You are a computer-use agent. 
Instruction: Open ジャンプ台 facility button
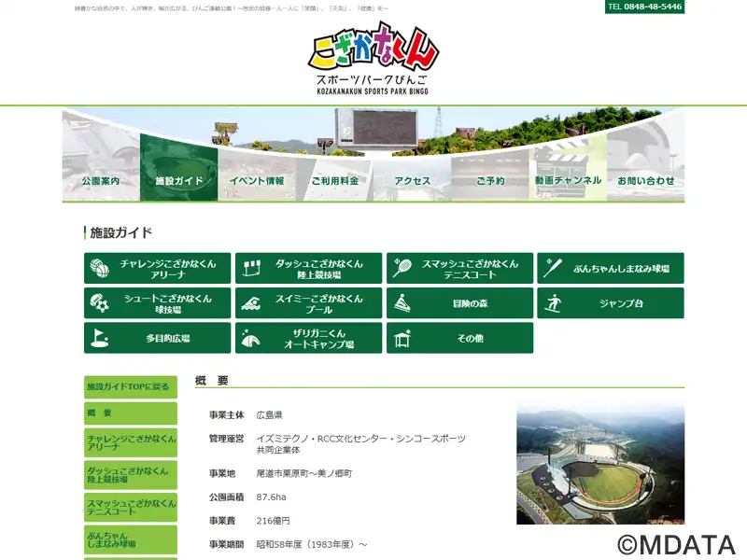pos(611,302)
